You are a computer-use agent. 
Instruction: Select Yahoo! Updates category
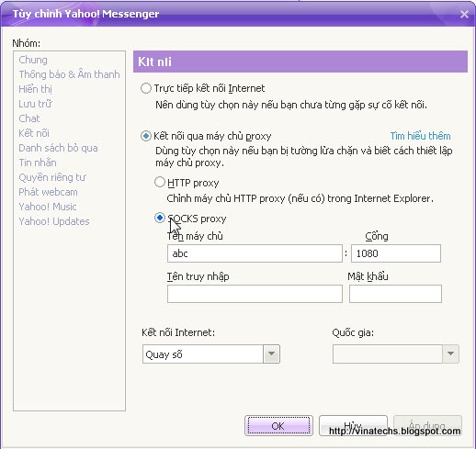[54, 221]
